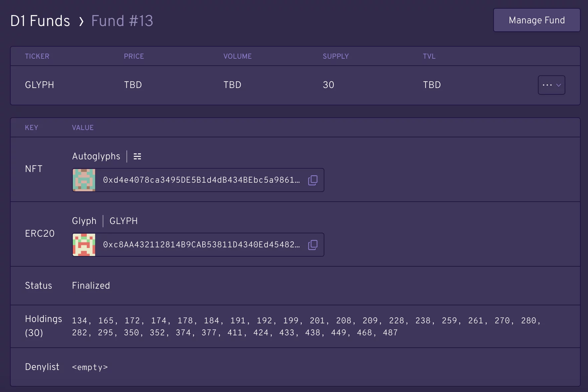This screenshot has height=392, width=588.
Task: Click the Finalized status value
Action: pos(91,286)
